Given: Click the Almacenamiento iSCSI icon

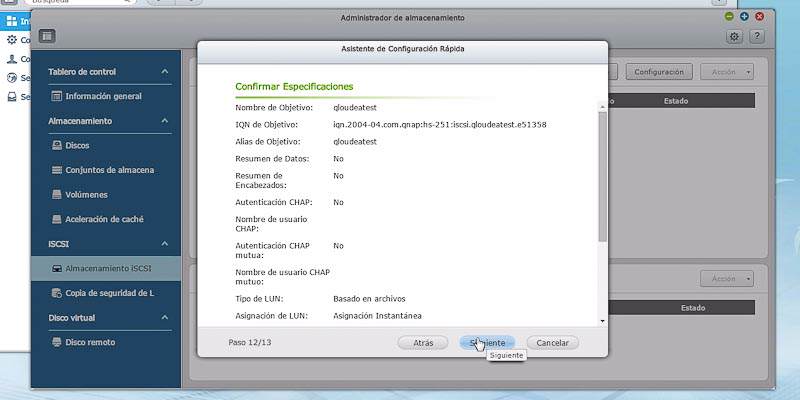Looking at the screenshot, I should pos(57,268).
